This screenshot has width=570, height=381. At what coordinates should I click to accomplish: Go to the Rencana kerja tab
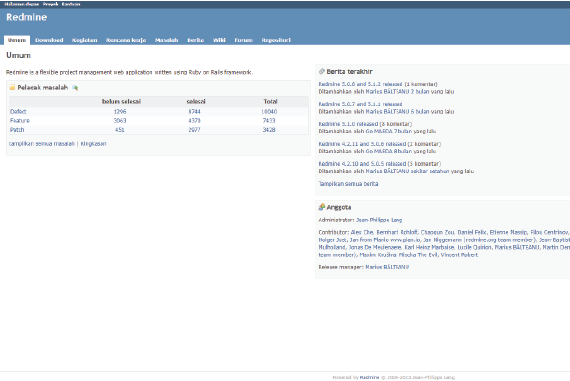pos(126,40)
